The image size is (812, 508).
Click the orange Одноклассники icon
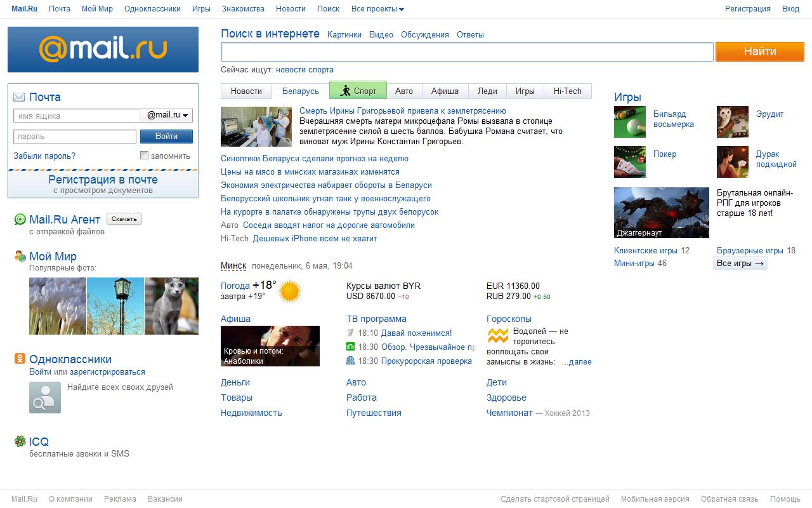(x=20, y=359)
